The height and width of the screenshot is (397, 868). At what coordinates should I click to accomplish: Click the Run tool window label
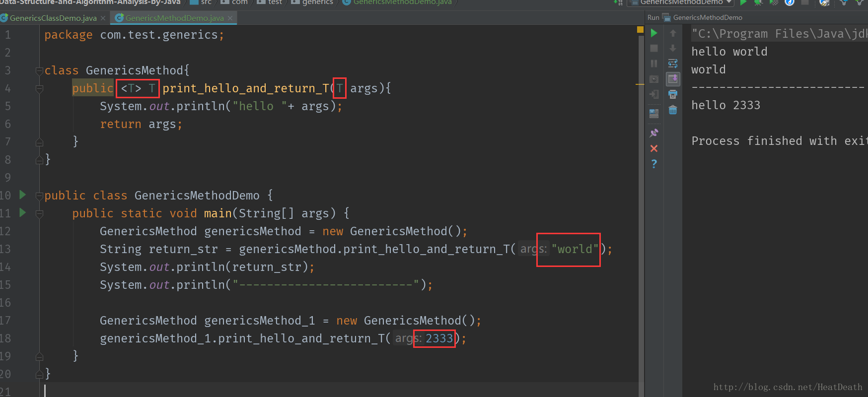(653, 17)
